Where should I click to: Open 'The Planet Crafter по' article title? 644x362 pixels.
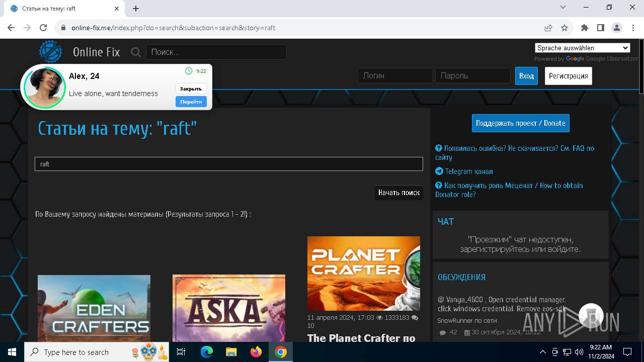(361, 338)
